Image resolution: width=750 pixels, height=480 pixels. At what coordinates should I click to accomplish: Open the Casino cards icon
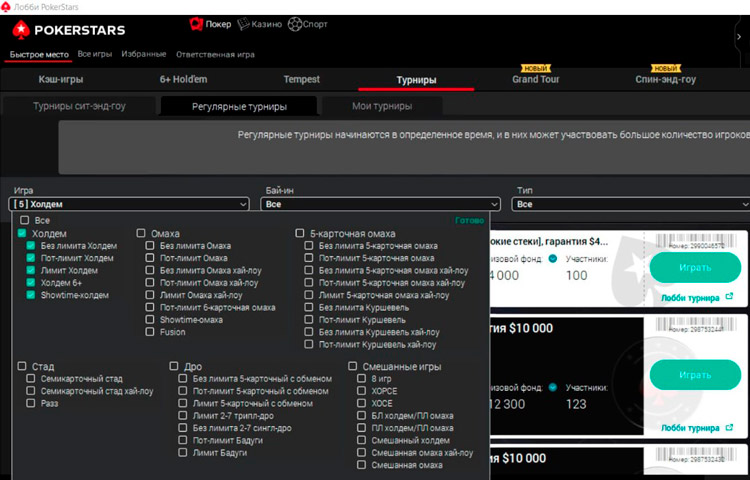tap(243, 23)
